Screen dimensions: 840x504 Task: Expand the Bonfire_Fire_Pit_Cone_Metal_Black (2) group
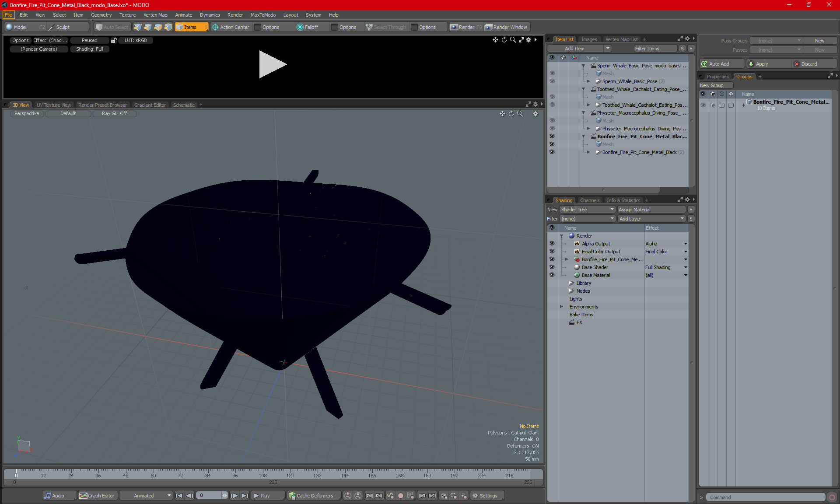(588, 152)
